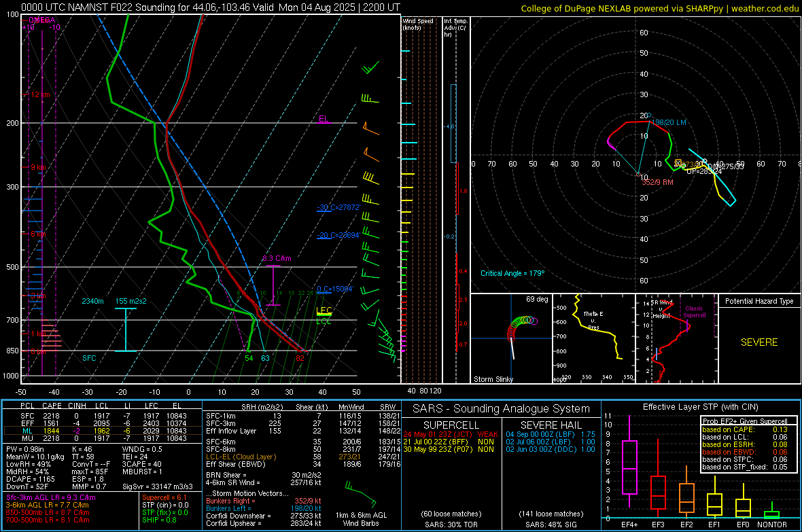Click the Effective Layer STP (with CIN) title
Image resolution: width=802 pixels, height=532 pixels.
click(701, 407)
